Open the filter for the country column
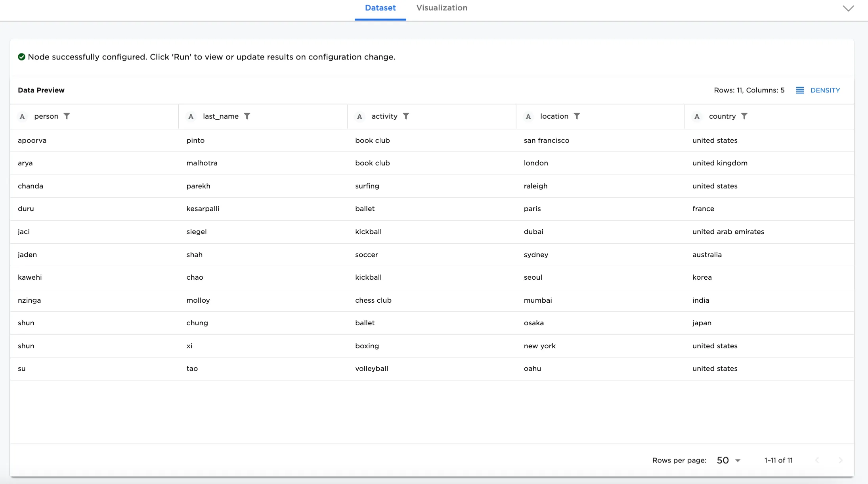The height and width of the screenshot is (484, 868). tap(745, 116)
